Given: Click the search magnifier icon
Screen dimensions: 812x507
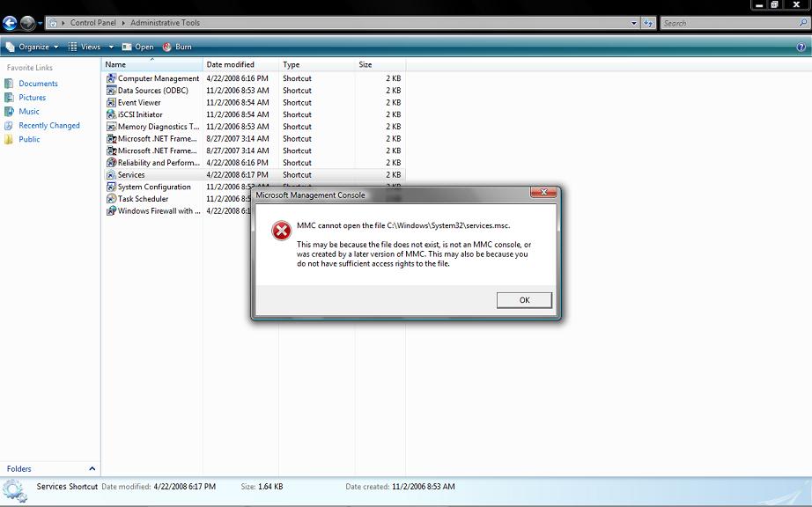Looking at the screenshot, I should point(802,23).
